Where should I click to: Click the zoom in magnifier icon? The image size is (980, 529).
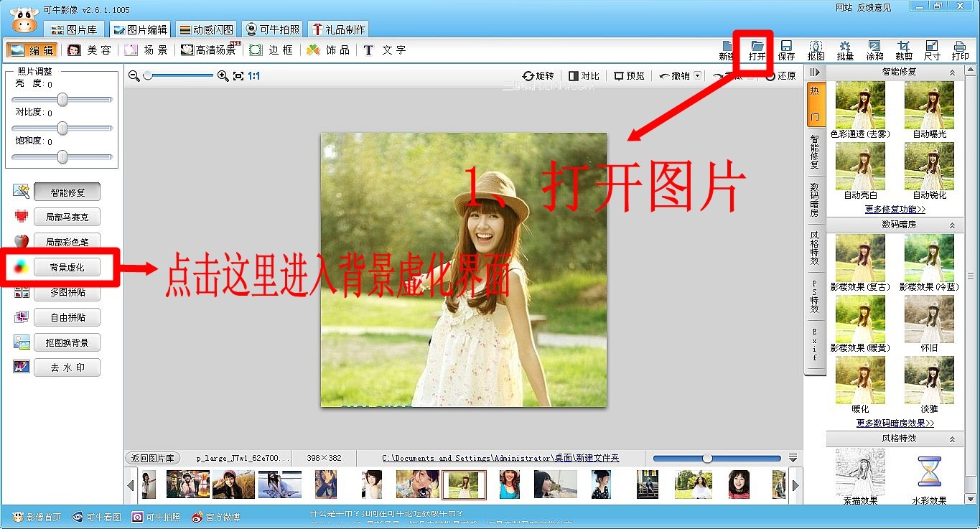(x=223, y=75)
